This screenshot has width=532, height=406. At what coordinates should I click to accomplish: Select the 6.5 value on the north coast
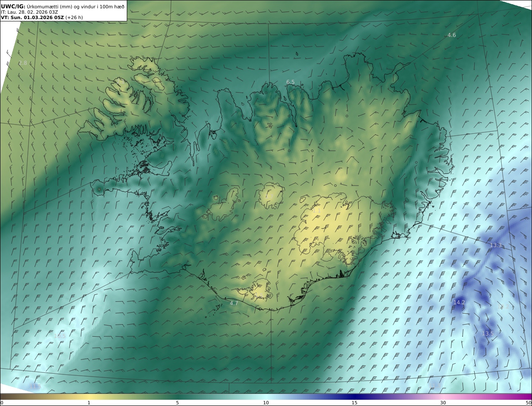point(291,82)
